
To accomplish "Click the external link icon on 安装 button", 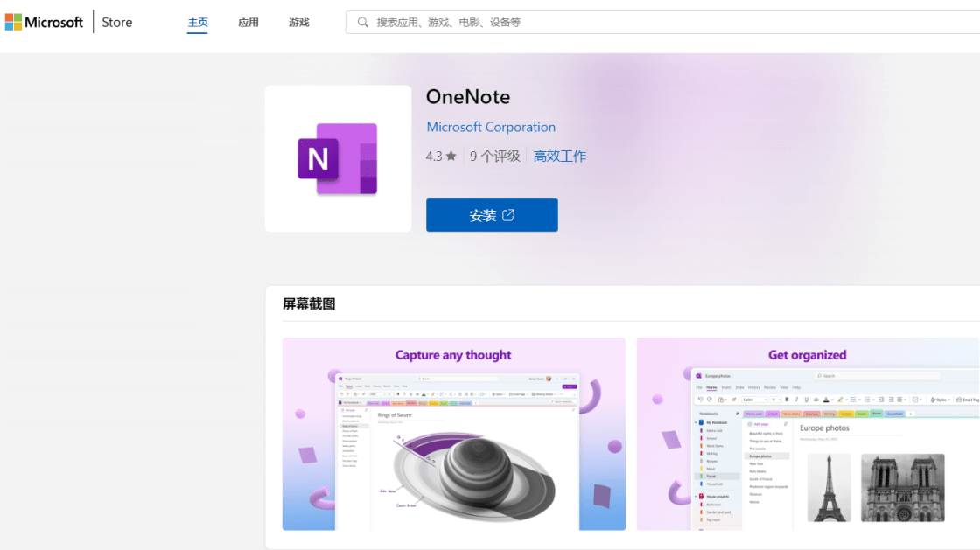I will [508, 215].
